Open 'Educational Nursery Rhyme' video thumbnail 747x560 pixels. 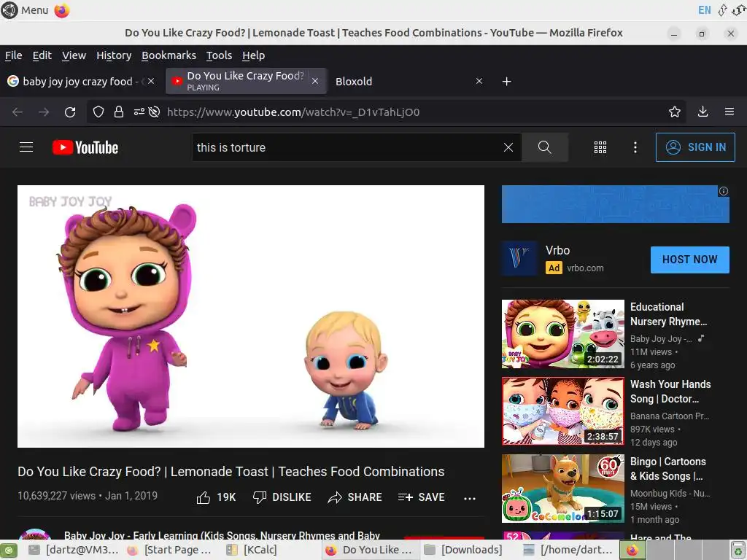click(563, 334)
